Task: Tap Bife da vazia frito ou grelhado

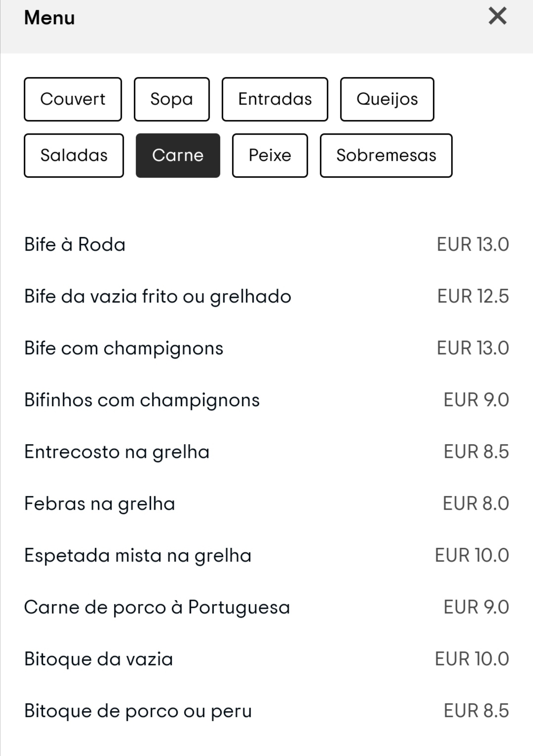Action: [x=158, y=297]
